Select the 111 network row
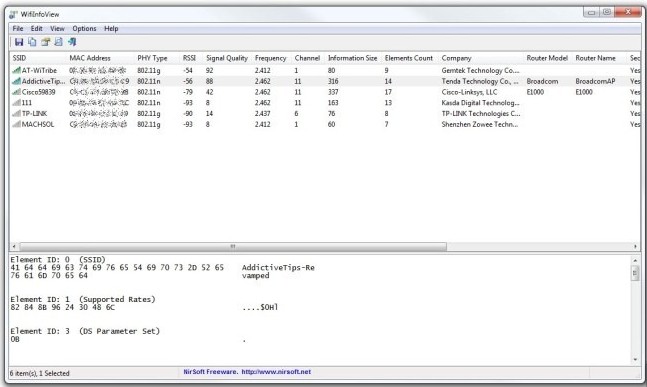647x387 pixels. (325, 103)
